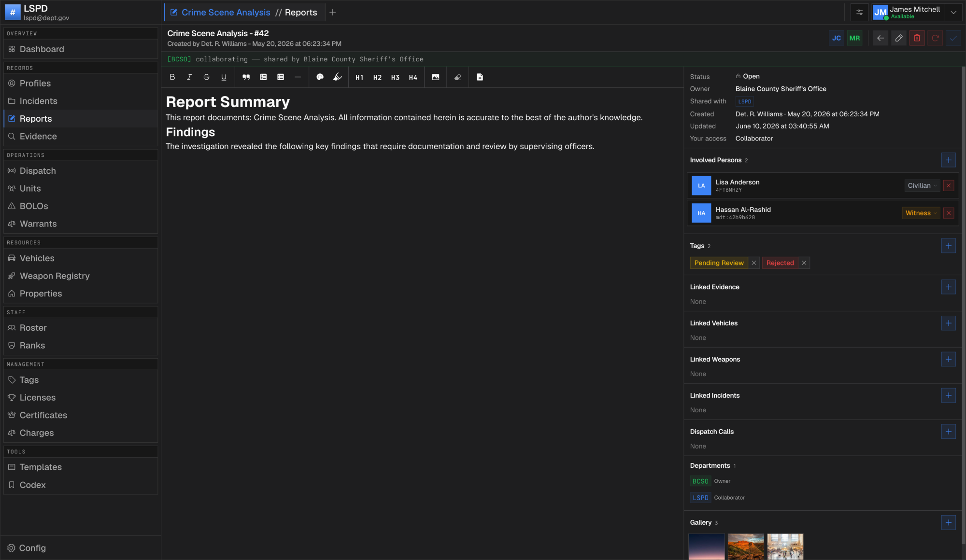Delete report with red trash icon

[917, 38]
